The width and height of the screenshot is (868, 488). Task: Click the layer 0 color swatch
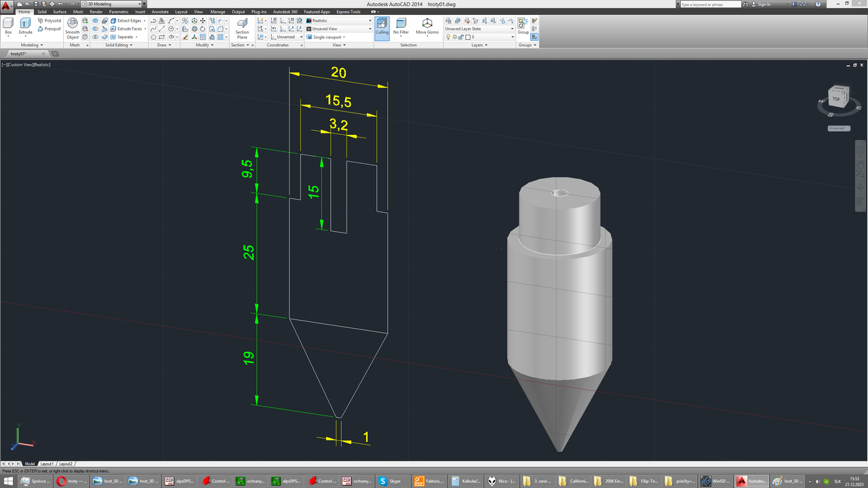tap(468, 37)
